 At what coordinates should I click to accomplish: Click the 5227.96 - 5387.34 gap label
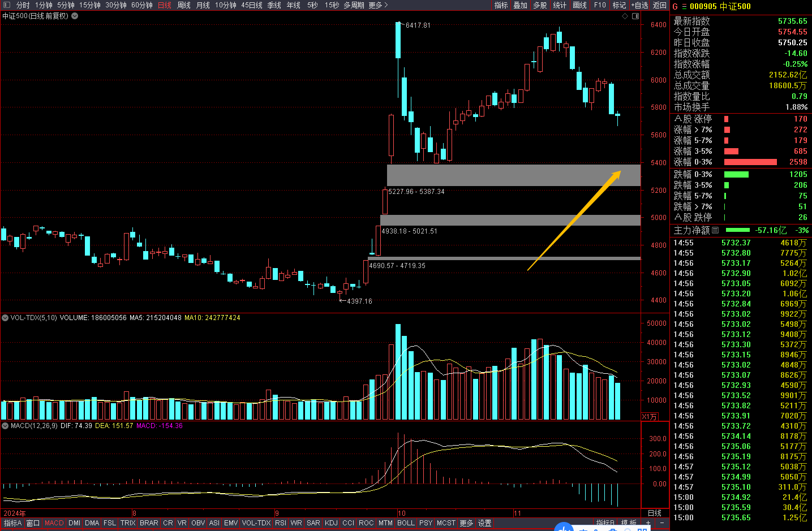(416, 192)
